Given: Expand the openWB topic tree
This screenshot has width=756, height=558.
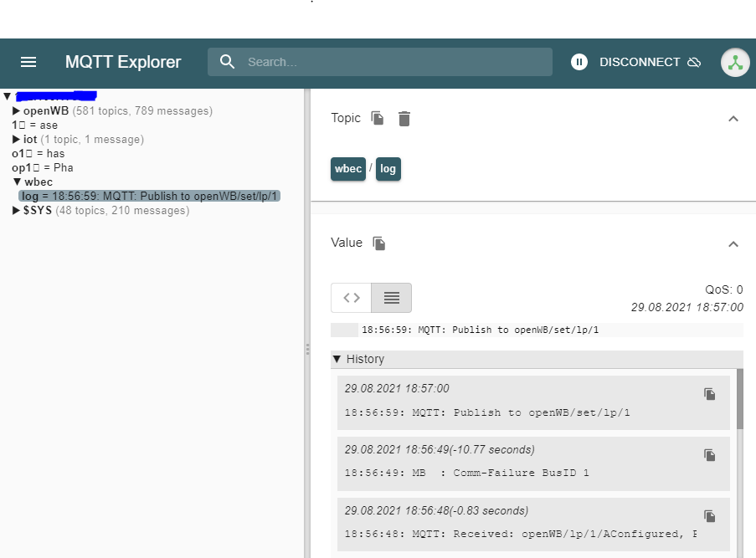Looking at the screenshot, I should [x=15, y=110].
